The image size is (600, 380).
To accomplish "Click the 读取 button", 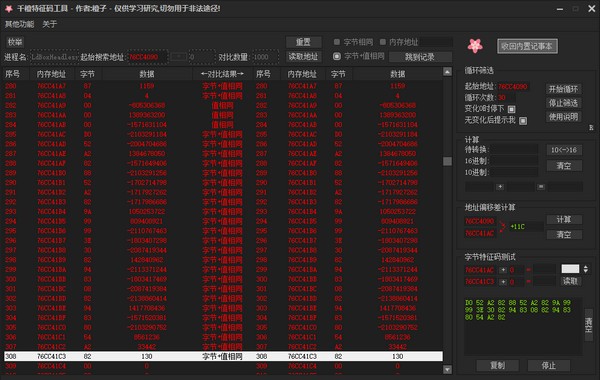I will [x=571, y=281].
